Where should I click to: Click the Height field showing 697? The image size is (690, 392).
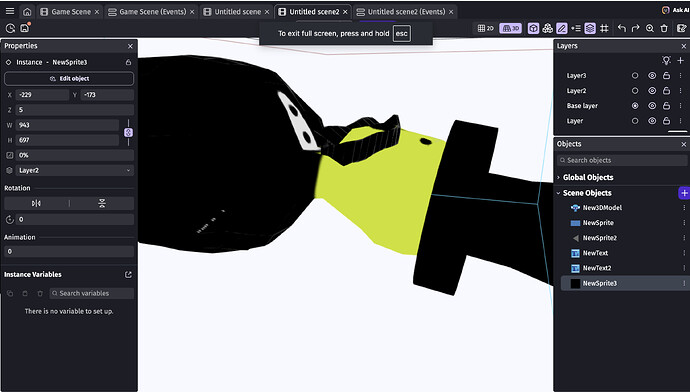67,140
